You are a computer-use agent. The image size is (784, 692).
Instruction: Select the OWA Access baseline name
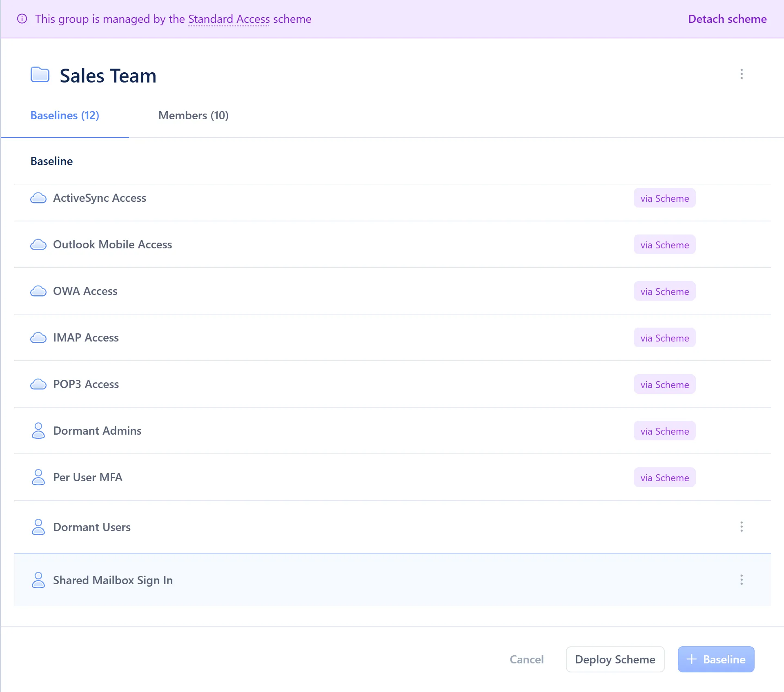(x=85, y=291)
